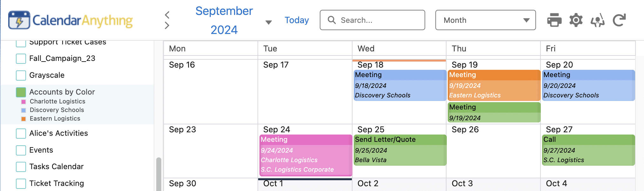Open the Month view dropdown

point(485,20)
